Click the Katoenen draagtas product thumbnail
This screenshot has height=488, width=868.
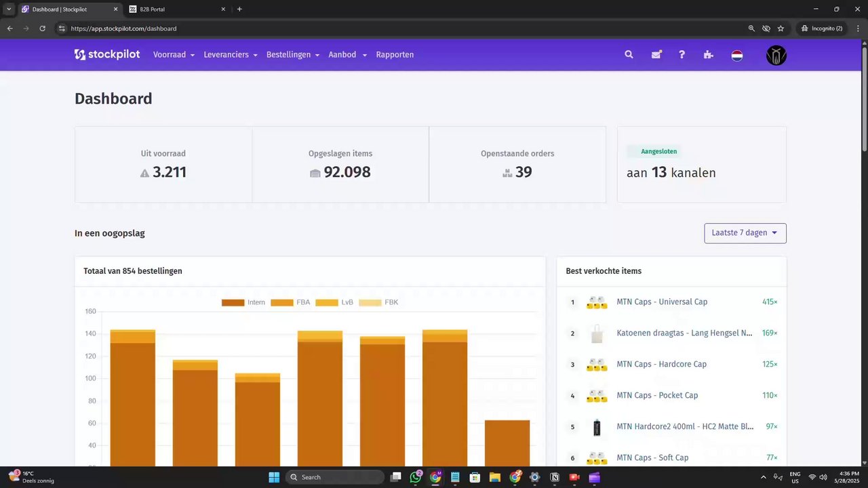coord(597,333)
